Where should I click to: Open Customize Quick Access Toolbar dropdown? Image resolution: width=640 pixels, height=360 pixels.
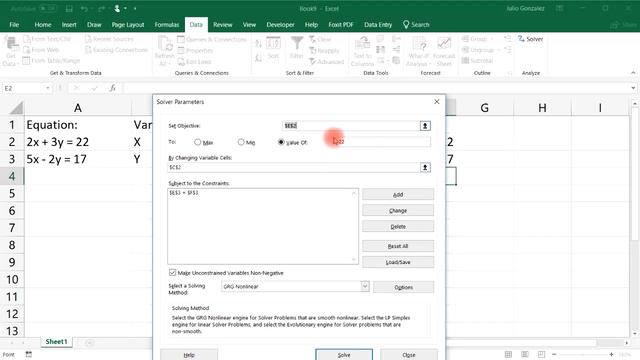click(x=135, y=9)
